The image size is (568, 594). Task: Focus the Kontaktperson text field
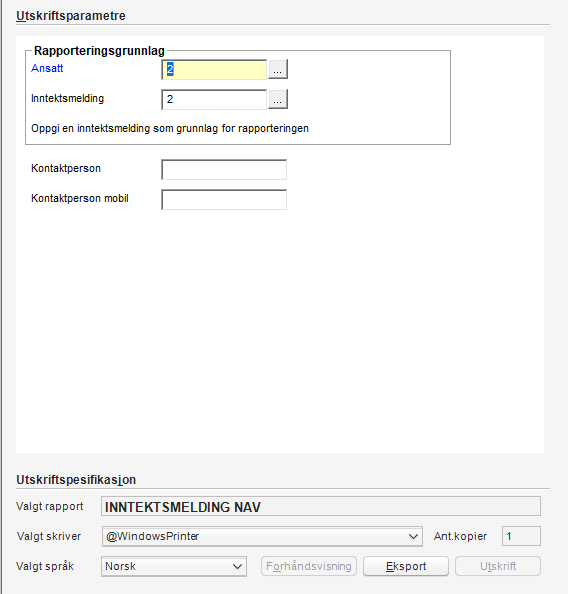click(x=224, y=169)
